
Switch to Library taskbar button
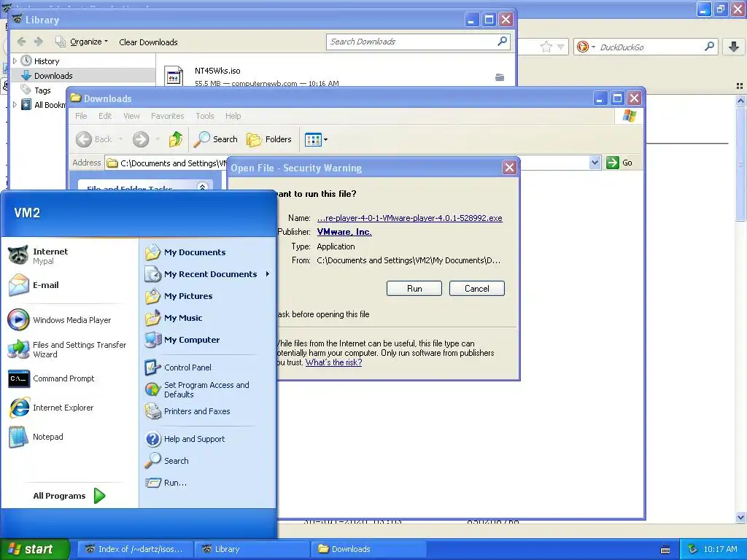(252, 549)
